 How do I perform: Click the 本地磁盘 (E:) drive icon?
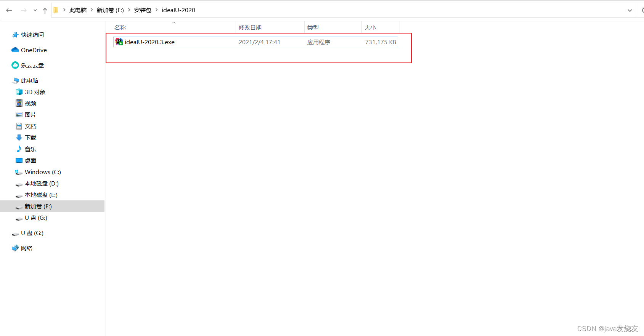19,196
